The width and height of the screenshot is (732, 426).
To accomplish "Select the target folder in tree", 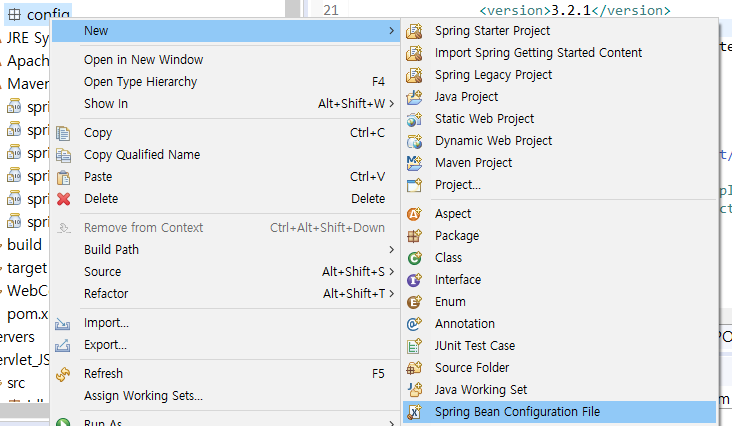I will (x=27, y=268).
